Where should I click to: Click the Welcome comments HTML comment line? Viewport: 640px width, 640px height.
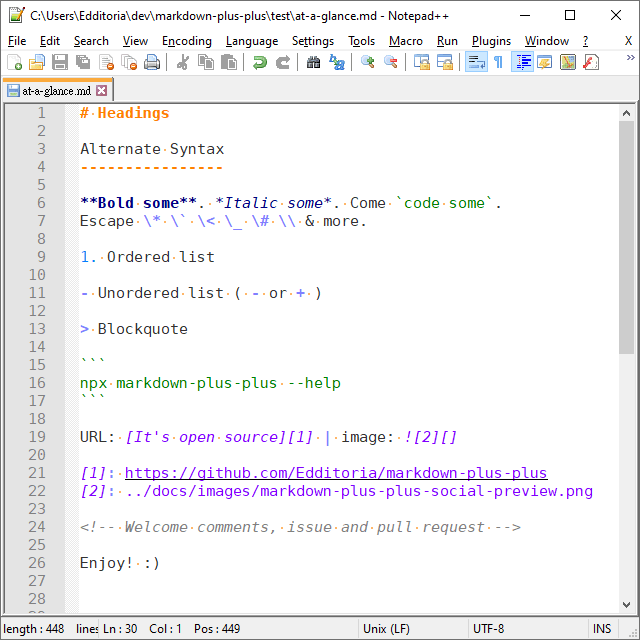click(x=300, y=527)
